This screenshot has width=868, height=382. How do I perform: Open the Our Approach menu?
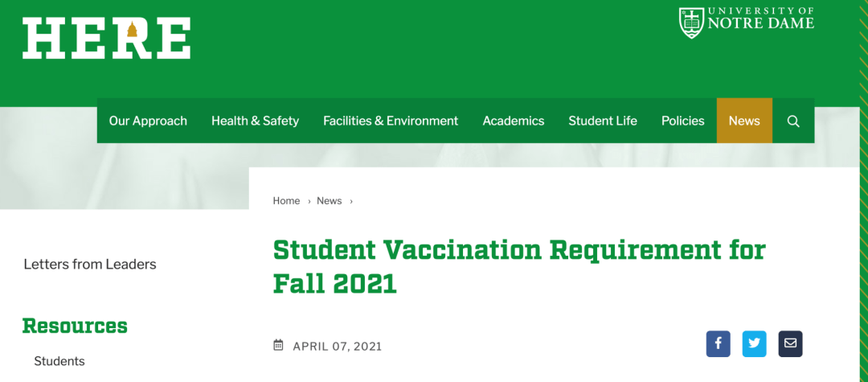pyautogui.click(x=148, y=121)
